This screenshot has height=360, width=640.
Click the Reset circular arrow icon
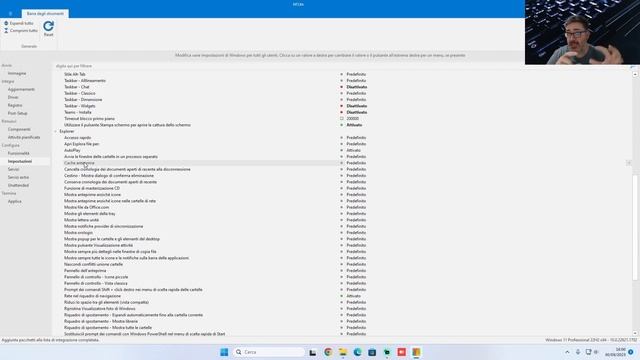[49, 26]
